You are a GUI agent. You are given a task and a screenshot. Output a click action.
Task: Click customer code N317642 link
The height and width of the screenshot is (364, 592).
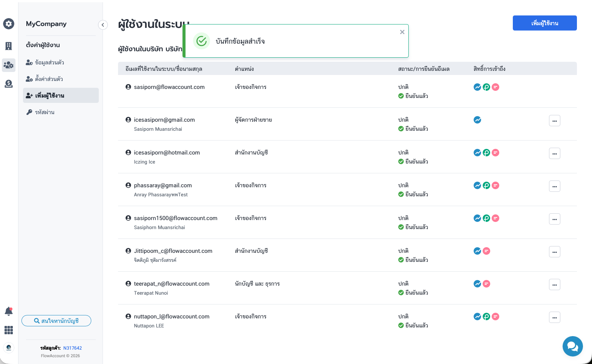(x=72, y=348)
